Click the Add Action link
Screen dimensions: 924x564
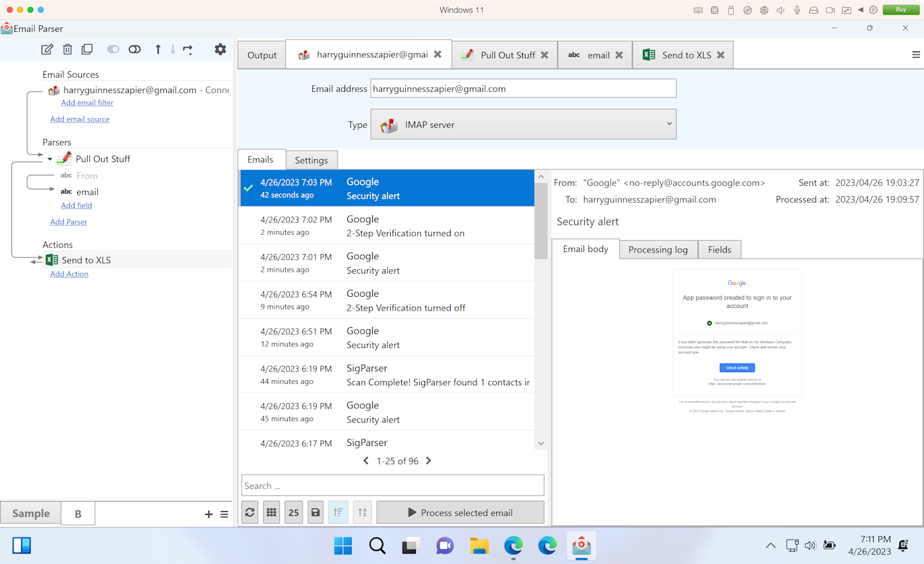coord(69,274)
